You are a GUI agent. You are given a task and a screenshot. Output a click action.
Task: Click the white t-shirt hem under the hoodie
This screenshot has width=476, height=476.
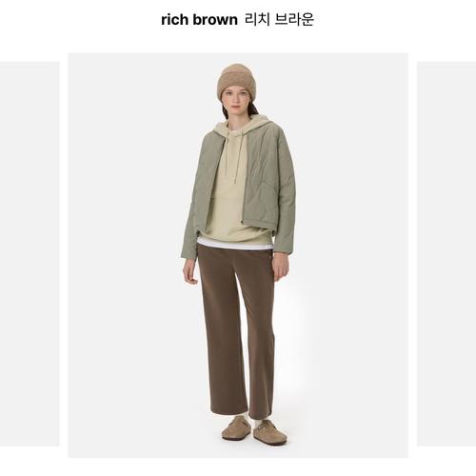click(234, 246)
